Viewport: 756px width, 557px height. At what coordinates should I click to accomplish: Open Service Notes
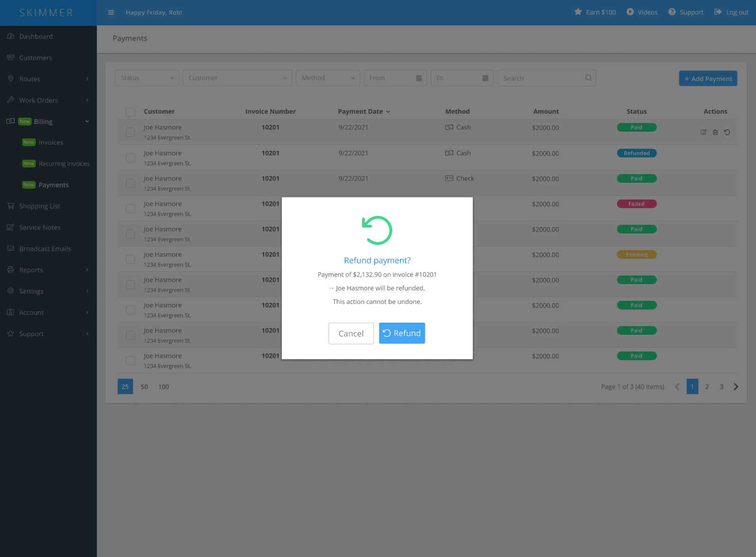(40, 227)
